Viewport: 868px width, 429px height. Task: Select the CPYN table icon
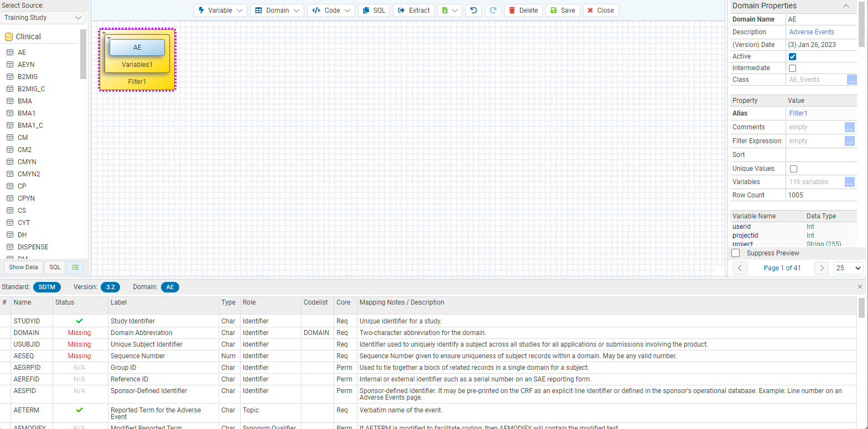[10, 198]
